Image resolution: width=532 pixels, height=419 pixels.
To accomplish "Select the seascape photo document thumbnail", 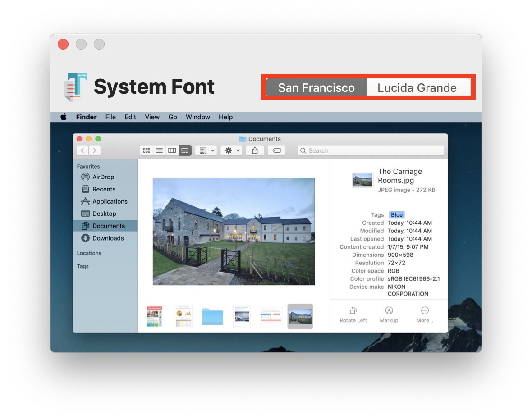I will [242, 317].
